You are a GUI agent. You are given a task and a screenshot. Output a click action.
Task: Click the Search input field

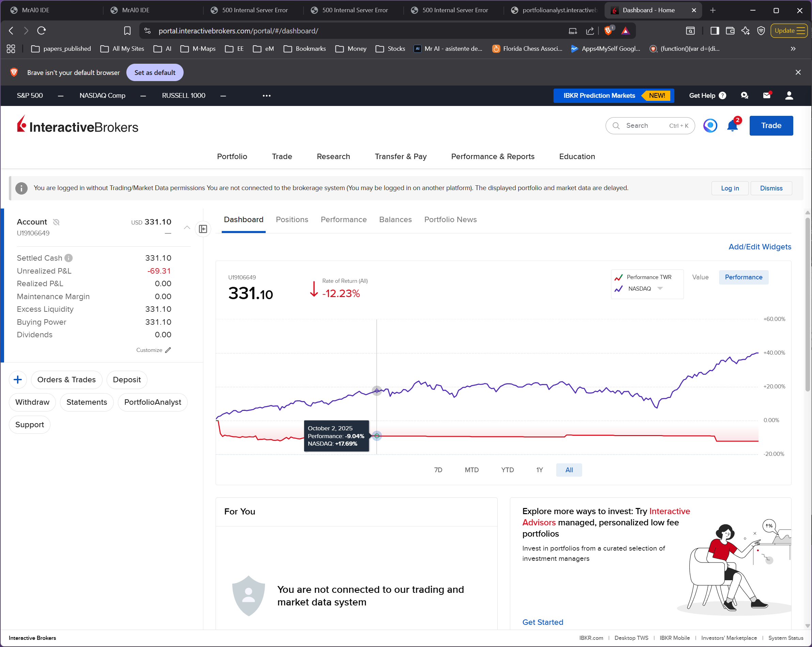coord(650,125)
